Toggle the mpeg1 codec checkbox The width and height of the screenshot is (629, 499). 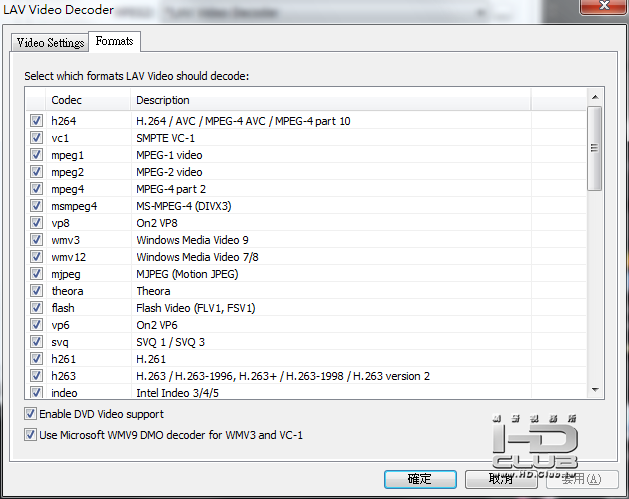(x=37, y=154)
